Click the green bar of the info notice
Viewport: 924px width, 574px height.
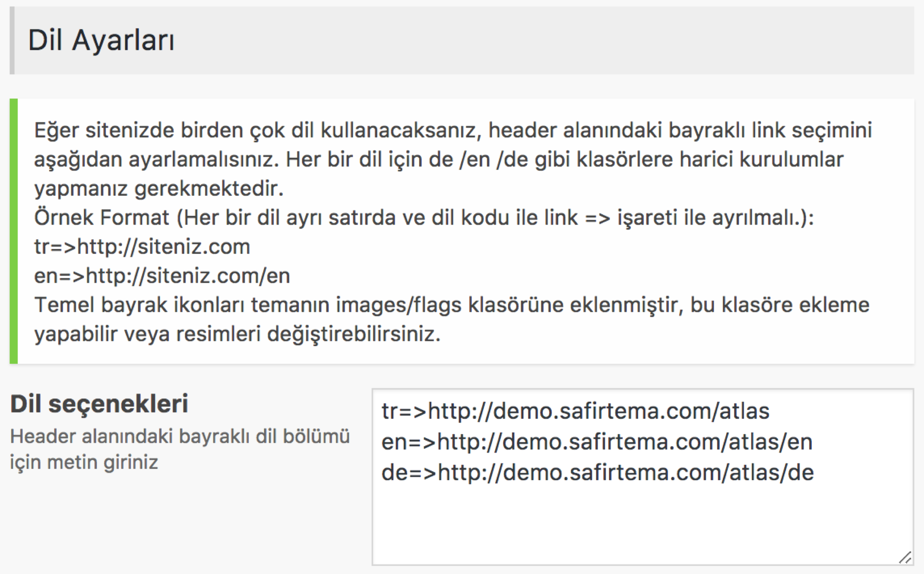coord(14,231)
